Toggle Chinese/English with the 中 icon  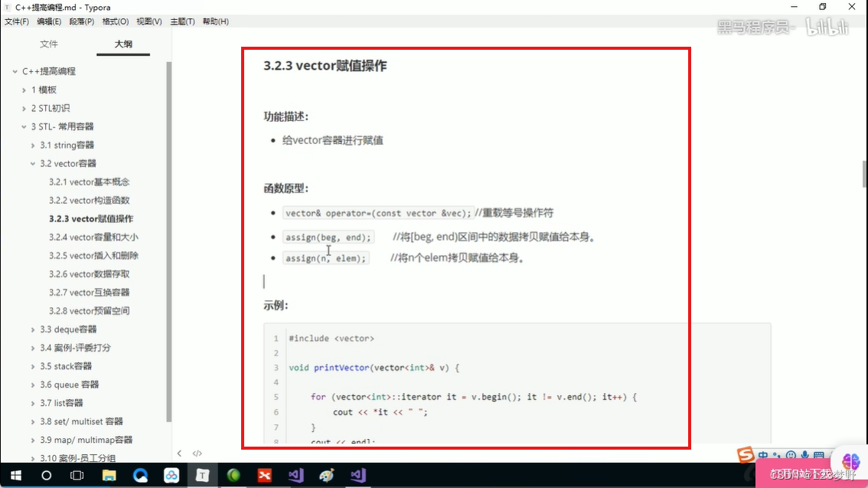763,454
